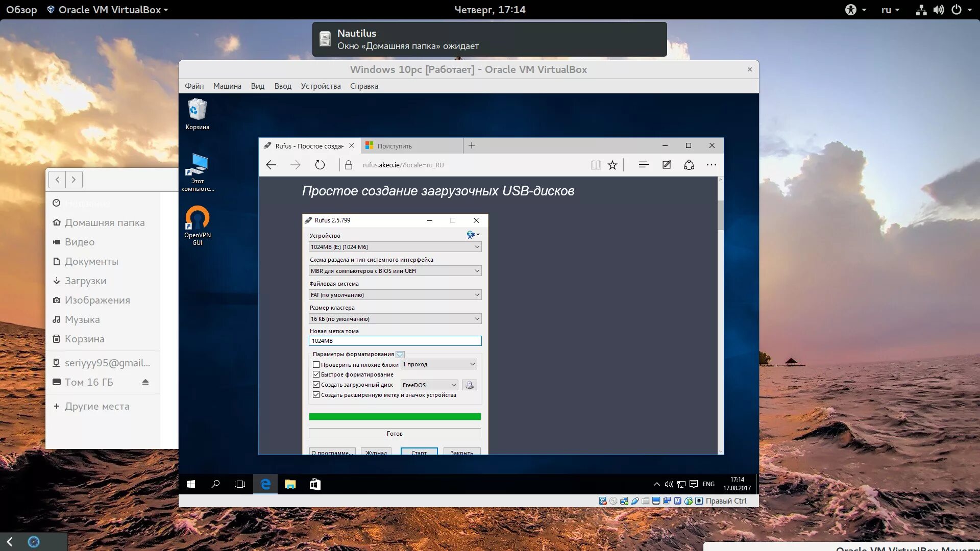Open the 'ru' keyboard layout menu
This screenshot has width=980, height=551.
point(890,10)
